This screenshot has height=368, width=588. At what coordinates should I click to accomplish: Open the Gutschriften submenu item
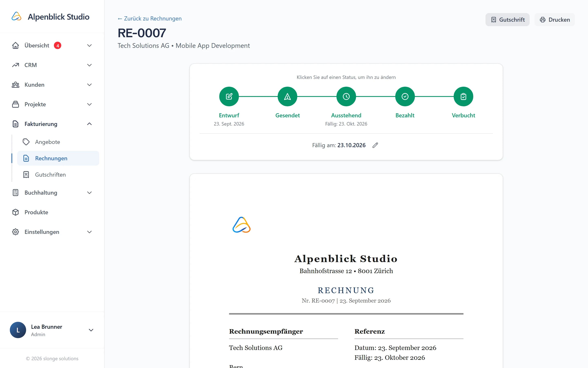(58, 175)
